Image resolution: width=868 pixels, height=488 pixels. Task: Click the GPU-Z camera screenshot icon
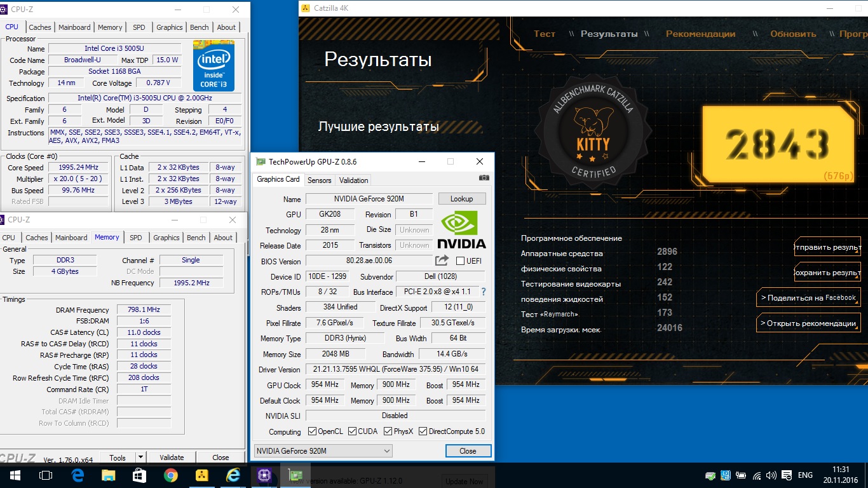click(x=484, y=178)
